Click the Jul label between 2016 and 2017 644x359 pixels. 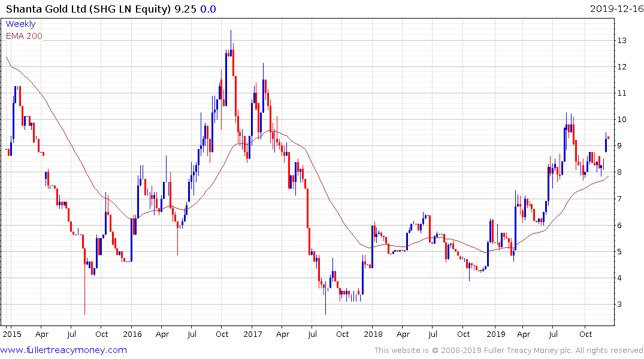(192, 334)
